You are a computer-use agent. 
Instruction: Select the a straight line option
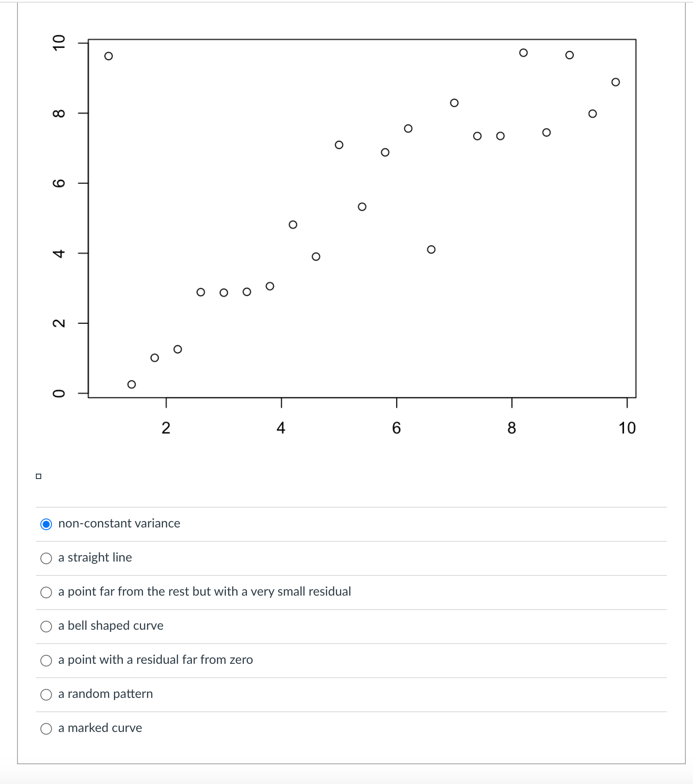coord(46,558)
